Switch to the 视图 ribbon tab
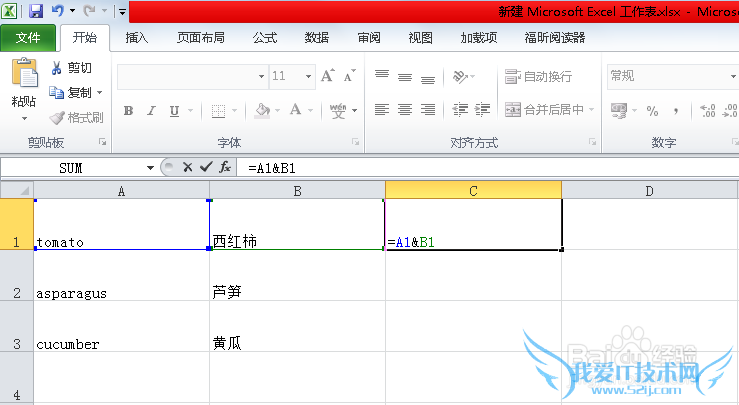This screenshot has height=405, width=739. [420, 38]
